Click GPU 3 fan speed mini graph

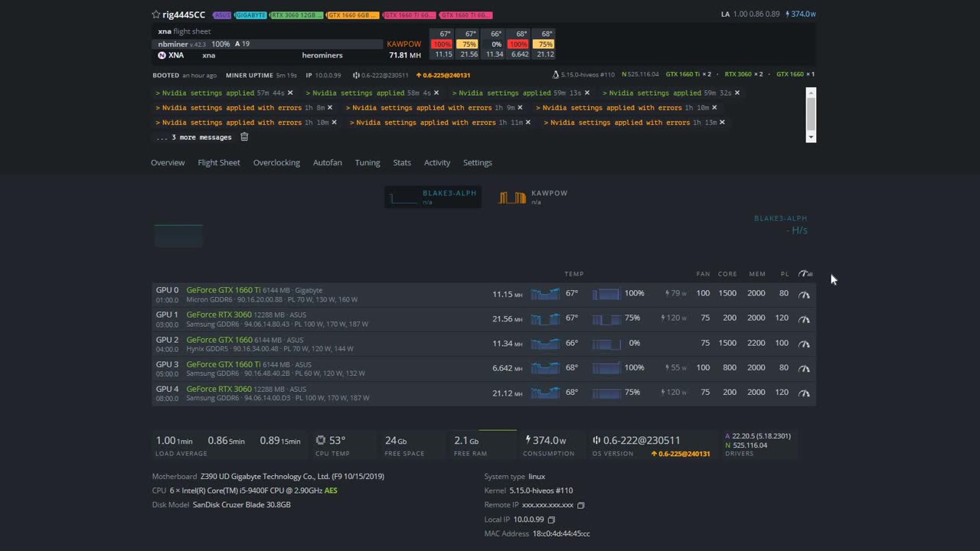[606, 368]
